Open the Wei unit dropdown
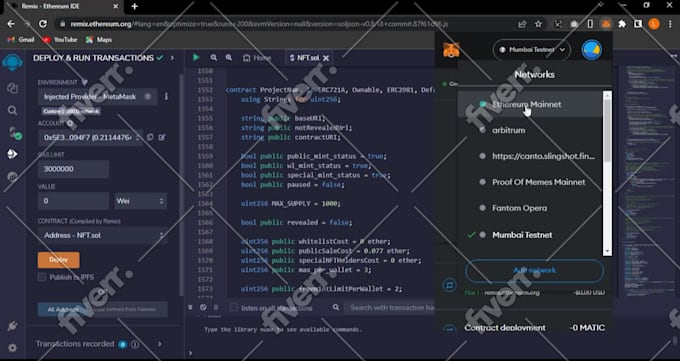This screenshot has height=361, width=680. point(141,201)
